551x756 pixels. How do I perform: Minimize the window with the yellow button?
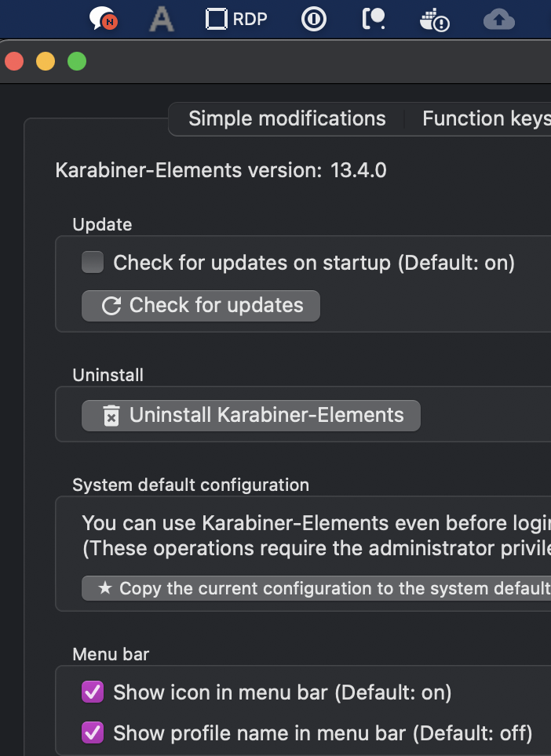click(46, 61)
